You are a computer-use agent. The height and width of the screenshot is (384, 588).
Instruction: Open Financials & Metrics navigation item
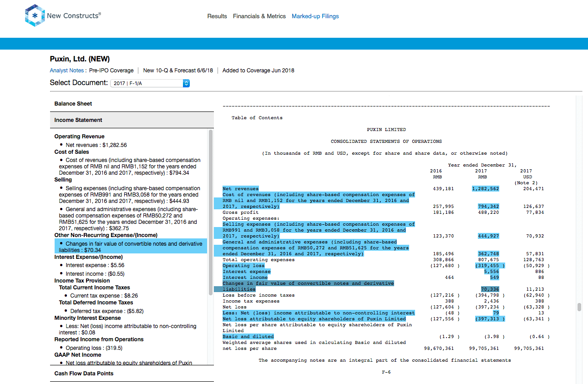259,16
